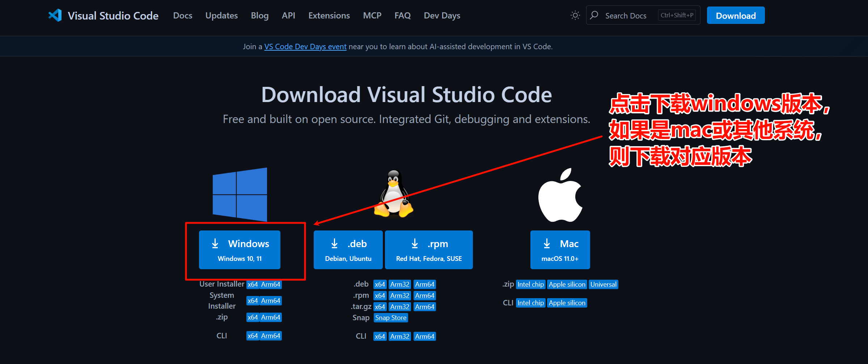The width and height of the screenshot is (868, 364).
Task: Focus the Search Docs input field
Action: coord(630,16)
